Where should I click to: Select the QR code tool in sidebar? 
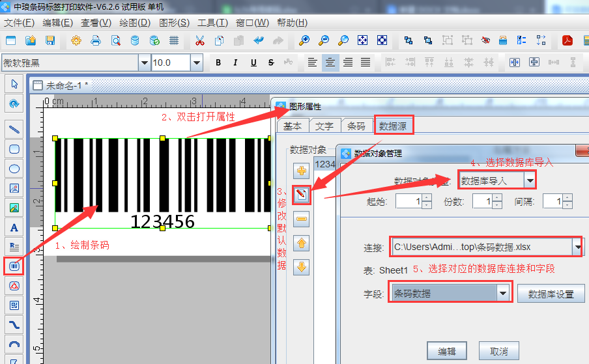point(14,305)
